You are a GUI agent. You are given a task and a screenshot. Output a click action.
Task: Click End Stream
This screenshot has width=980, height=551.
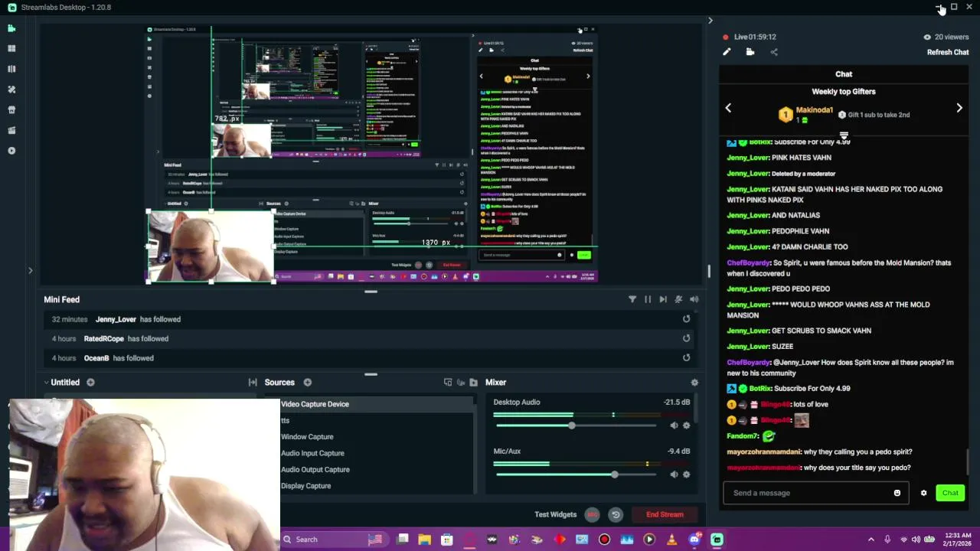pos(665,514)
